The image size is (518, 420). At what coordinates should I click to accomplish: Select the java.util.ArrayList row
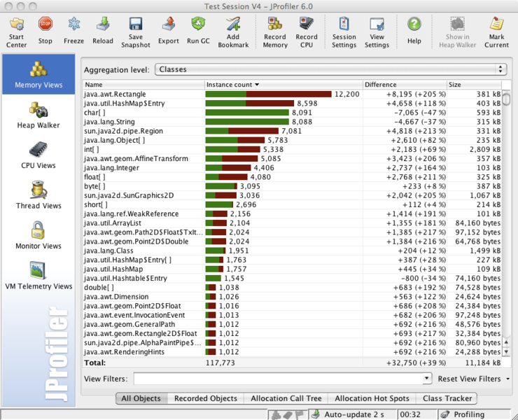pos(293,223)
